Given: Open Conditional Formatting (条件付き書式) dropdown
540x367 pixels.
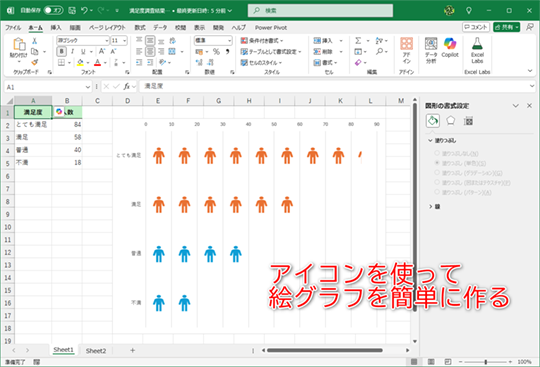Looking at the screenshot, I should click(x=262, y=41).
